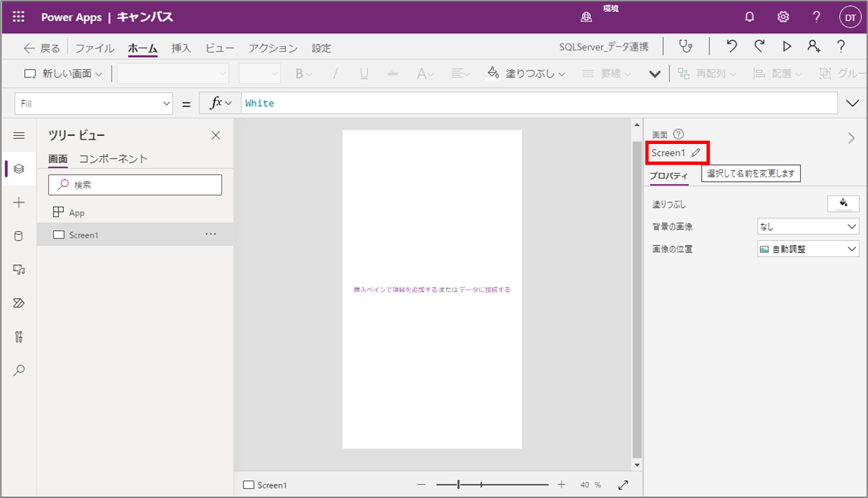Open the settings gear

pos(783,17)
